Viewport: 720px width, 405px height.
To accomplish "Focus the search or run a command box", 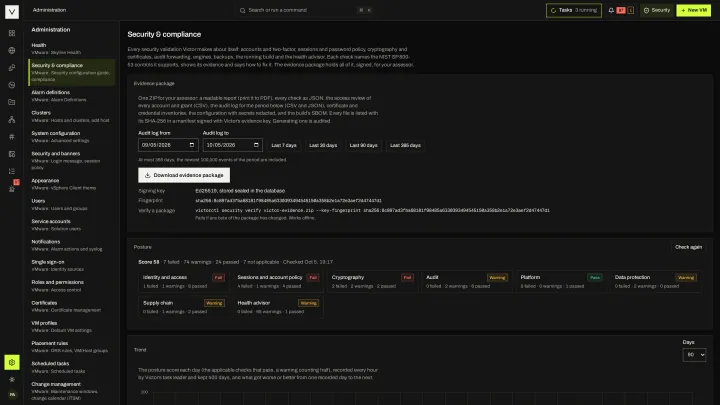I will [x=305, y=10].
